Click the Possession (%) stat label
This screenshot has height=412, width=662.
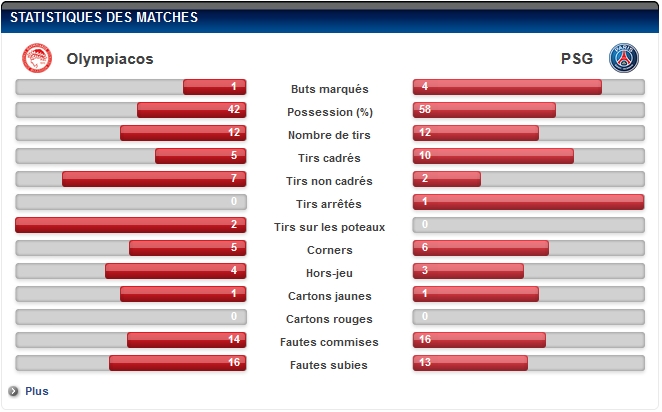click(330, 112)
